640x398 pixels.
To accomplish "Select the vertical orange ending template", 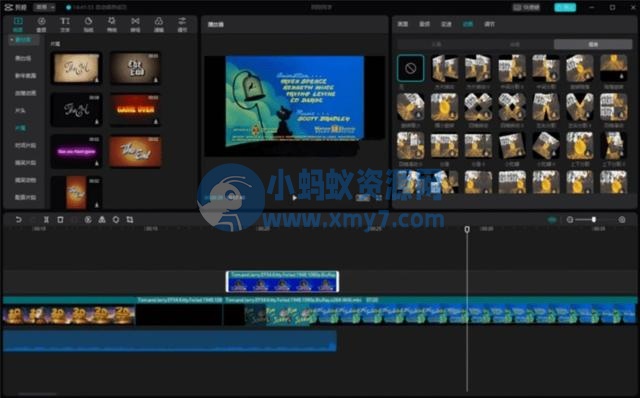I will coord(76,192).
